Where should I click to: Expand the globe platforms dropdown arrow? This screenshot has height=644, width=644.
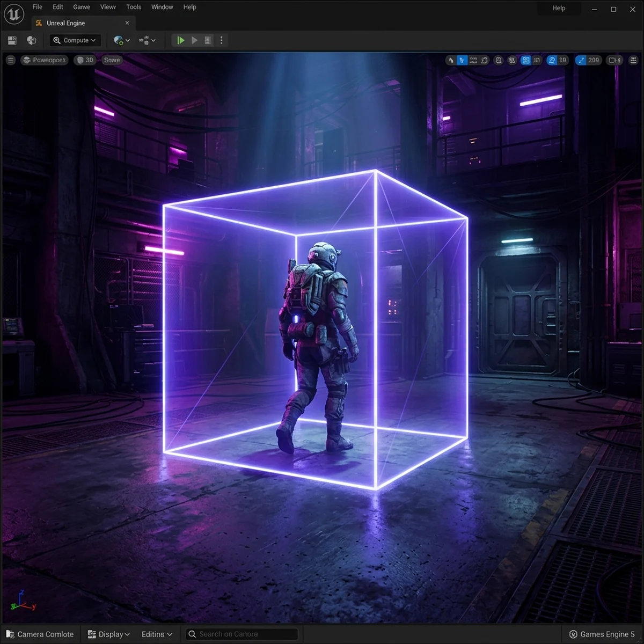(x=127, y=41)
